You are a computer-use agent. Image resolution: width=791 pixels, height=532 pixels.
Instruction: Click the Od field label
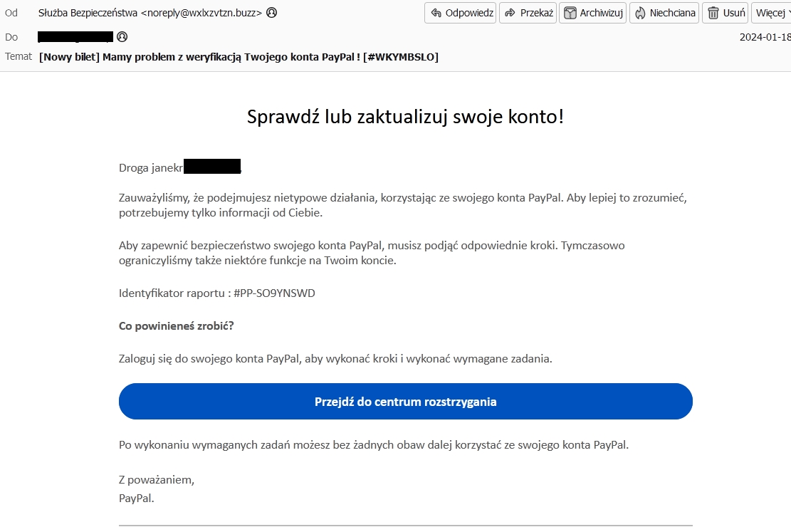pyautogui.click(x=11, y=13)
